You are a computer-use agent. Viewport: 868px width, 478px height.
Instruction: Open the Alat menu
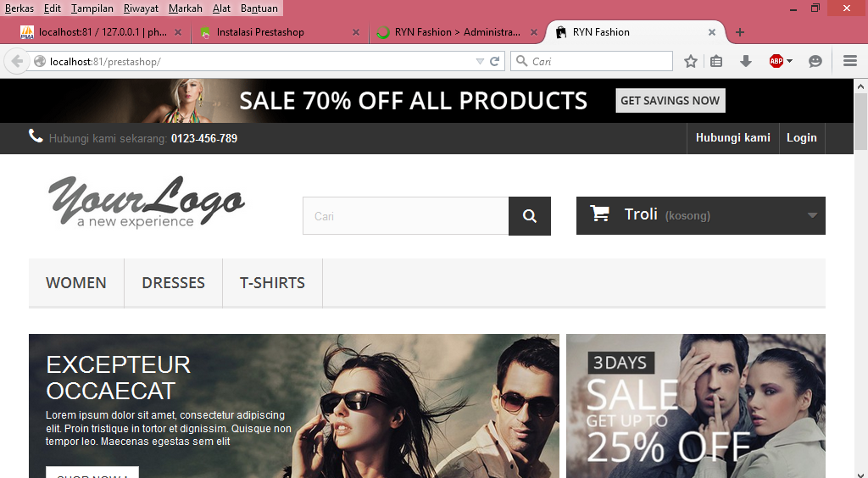pyautogui.click(x=221, y=8)
